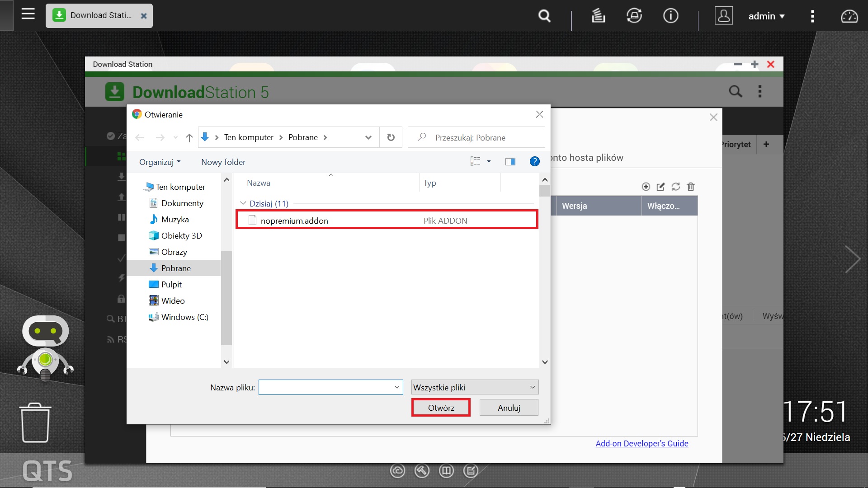Expand address bar history dropdown
This screenshot has height=488, width=868.
click(368, 137)
